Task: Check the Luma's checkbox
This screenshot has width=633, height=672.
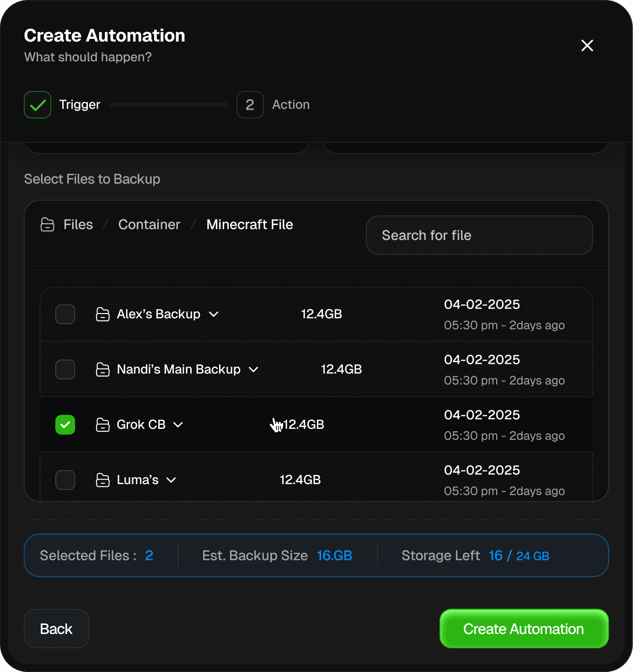Action: point(65,480)
